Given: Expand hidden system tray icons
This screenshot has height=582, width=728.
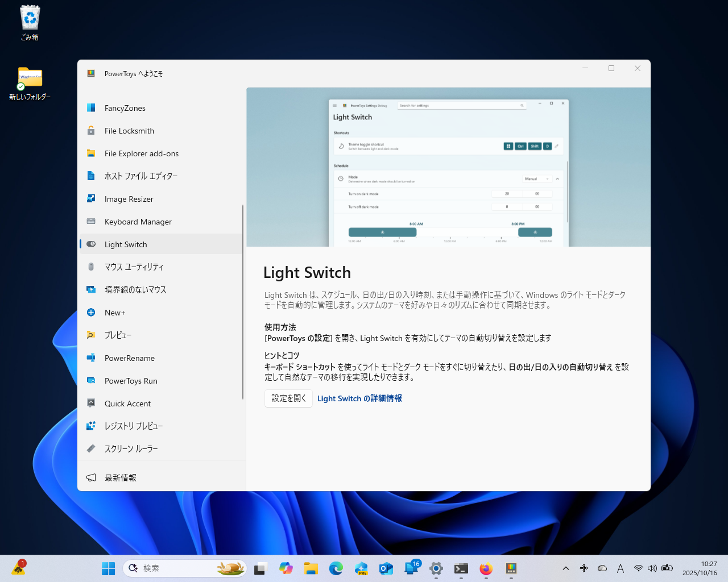Looking at the screenshot, I should [x=566, y=568].
